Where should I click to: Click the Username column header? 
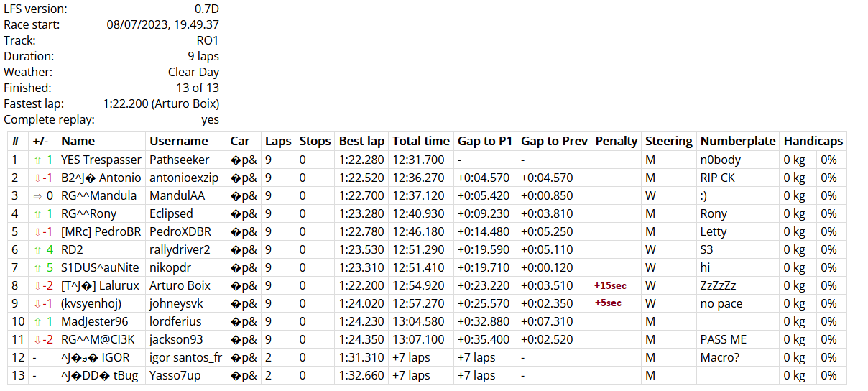[178, 141]
